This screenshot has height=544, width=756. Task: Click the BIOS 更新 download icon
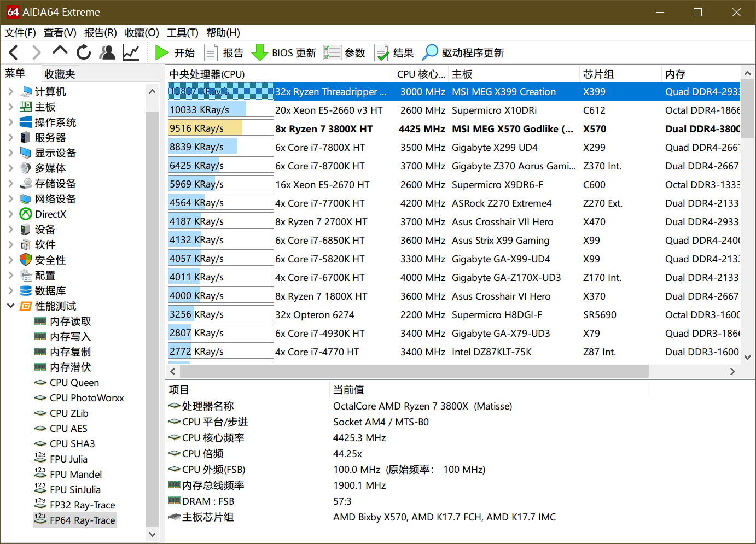click(259, 52)
